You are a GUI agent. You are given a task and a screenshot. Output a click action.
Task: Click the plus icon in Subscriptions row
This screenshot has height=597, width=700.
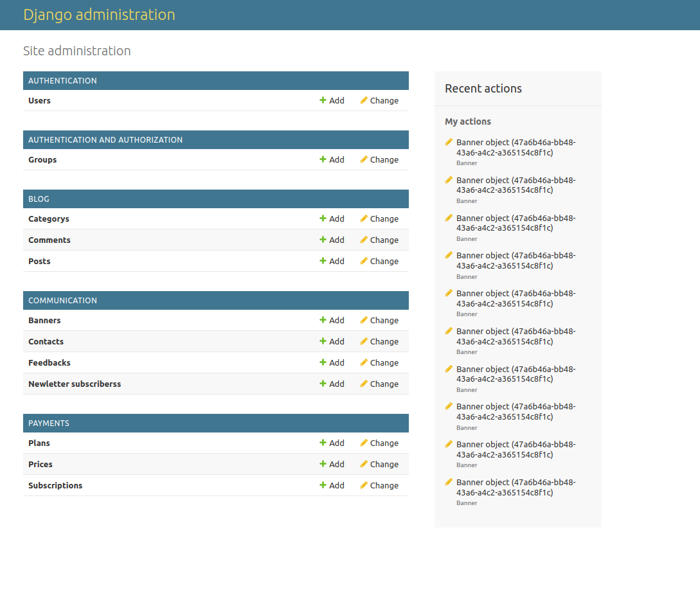(x=323, y=485)
